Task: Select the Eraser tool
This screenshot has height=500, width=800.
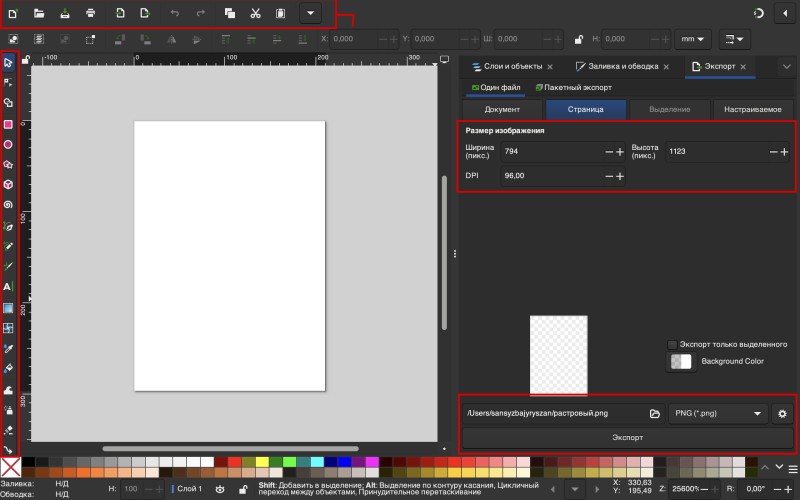Action: (8, 430)
